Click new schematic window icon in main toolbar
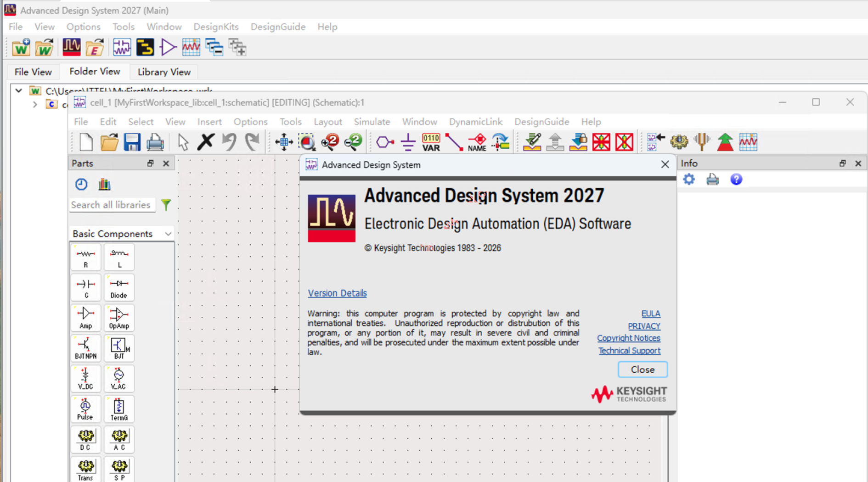The height and width of the screenshot is (482, 868). click(122, 47)
